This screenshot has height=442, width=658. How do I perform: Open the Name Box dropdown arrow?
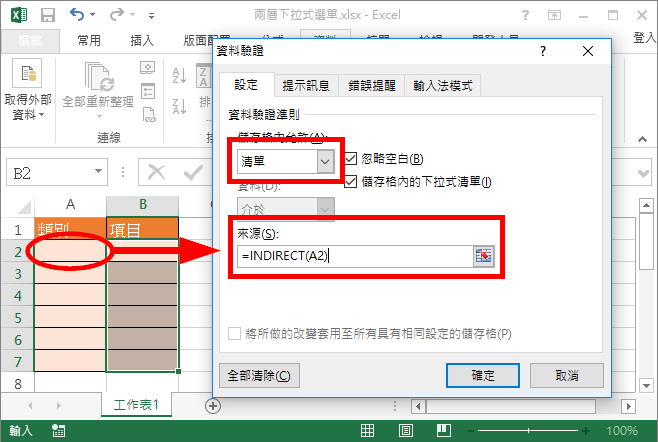[98, 171]
